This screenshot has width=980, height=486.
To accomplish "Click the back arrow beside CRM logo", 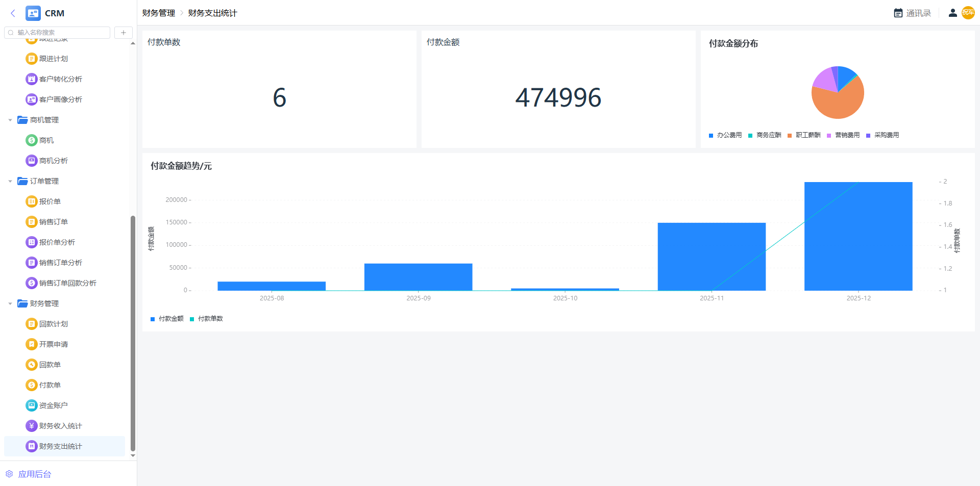I will coord(13,13).
